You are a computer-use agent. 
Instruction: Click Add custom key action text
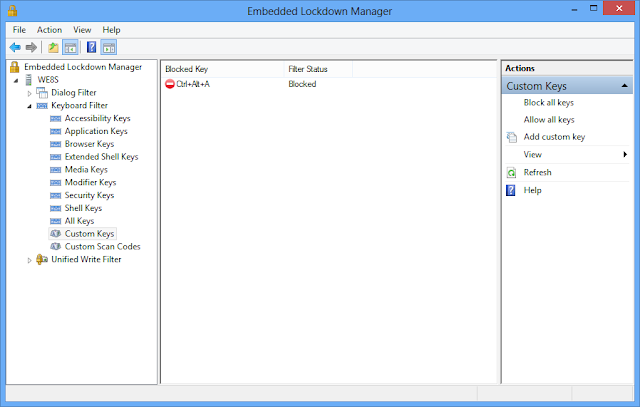[554, 137]
